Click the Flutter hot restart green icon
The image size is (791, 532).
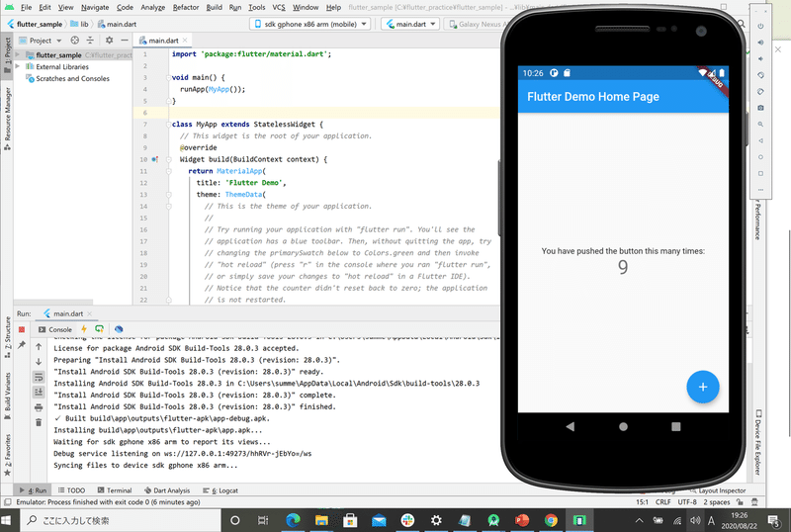click(x=100, y=329)
